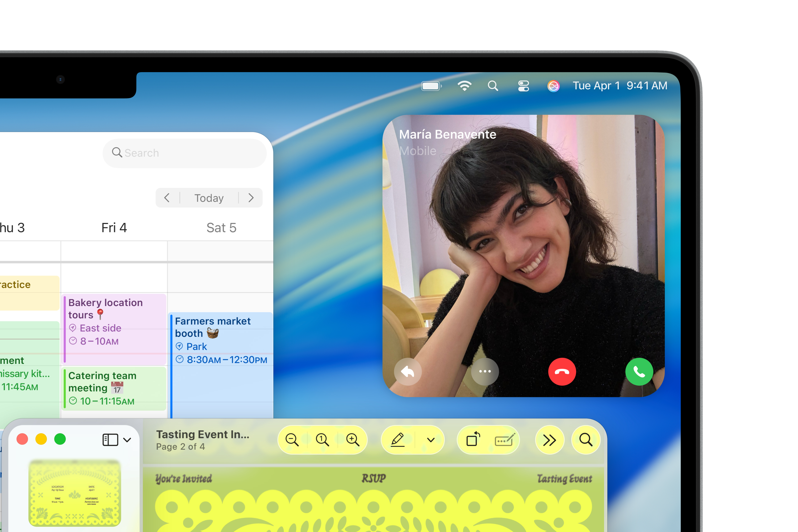Image resolution: width=798 pixels, height=532 pixels.
Task: Accept the incoming call with green phone button
Action: 639,372
